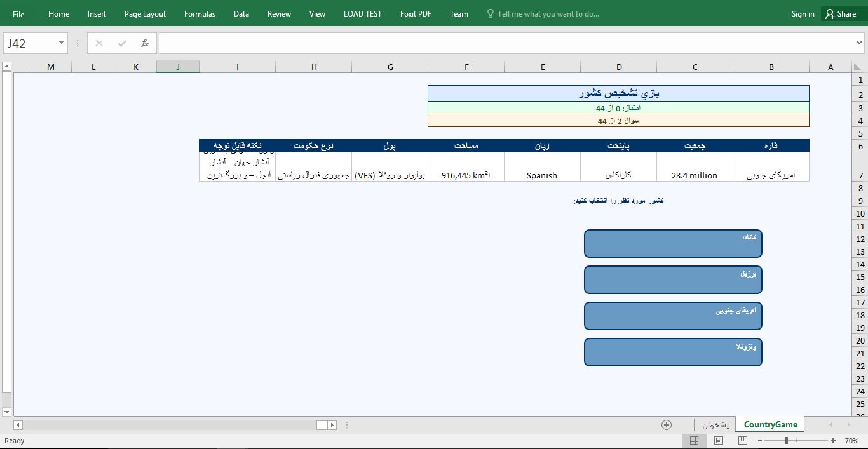This screenshot has width=868, height=449.
Task: Click the Sign in link
Action: [803, 14]
